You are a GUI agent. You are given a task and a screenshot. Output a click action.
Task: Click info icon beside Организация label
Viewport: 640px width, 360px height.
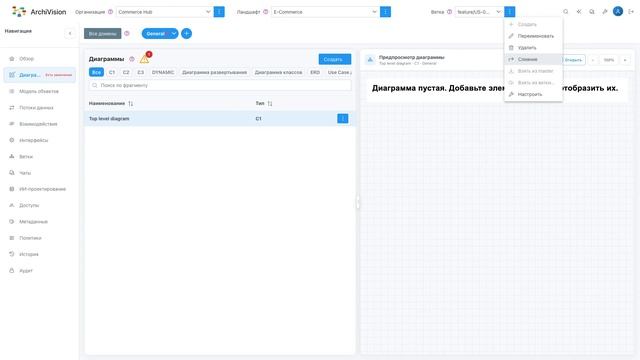click(x=110, y=12)
